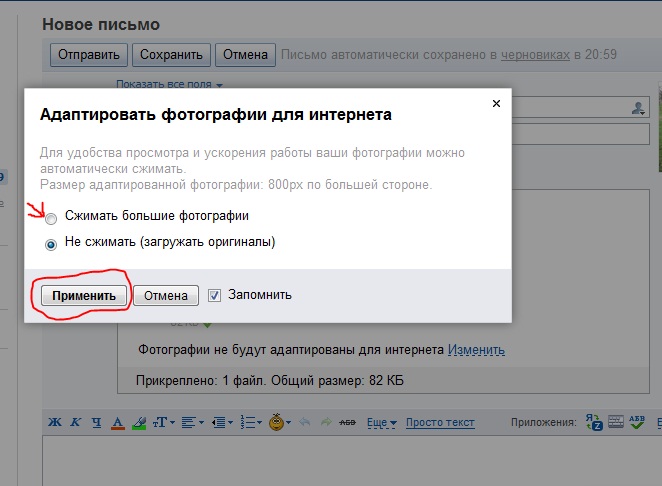This screenshot has height=486, width=662.
Task: Close the photo adaptation dialog
Action: (494, 103)
